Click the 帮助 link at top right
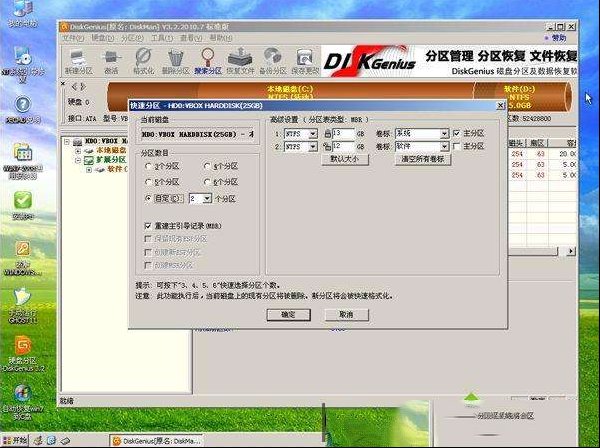 click(559, 37)
